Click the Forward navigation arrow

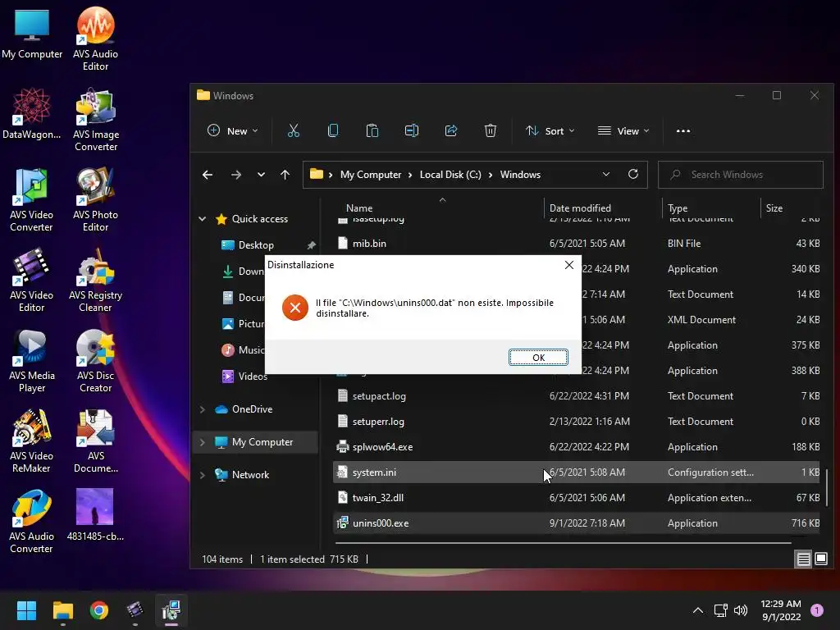point(235,175)
